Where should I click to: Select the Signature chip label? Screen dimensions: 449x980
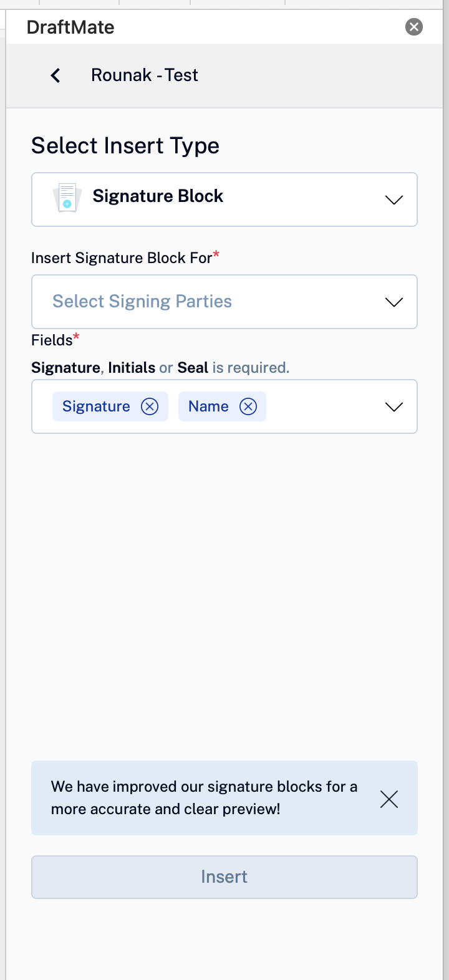96,406
